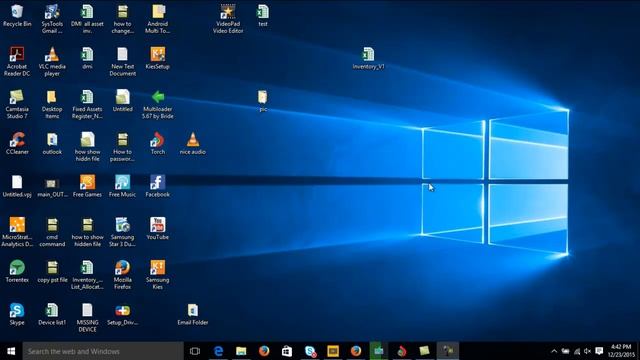Screen dimensions: 640x360
Task: Launch MicroStrategy Analytics Desktop shortcut
Action: (17, 232)
